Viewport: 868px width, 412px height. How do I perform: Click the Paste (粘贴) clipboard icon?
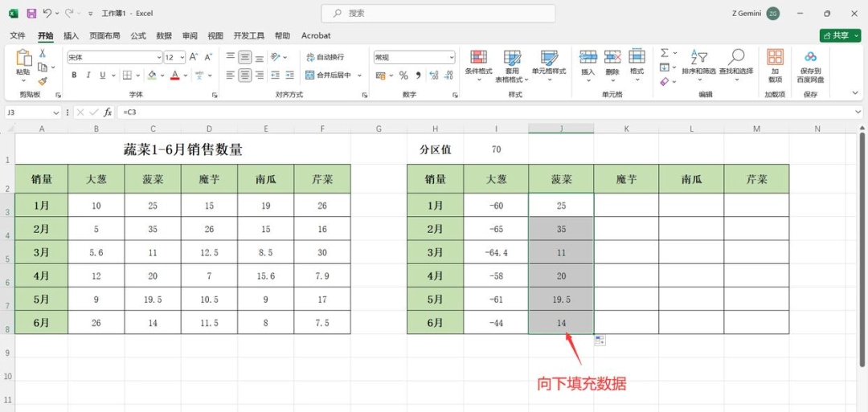point(23,58)
